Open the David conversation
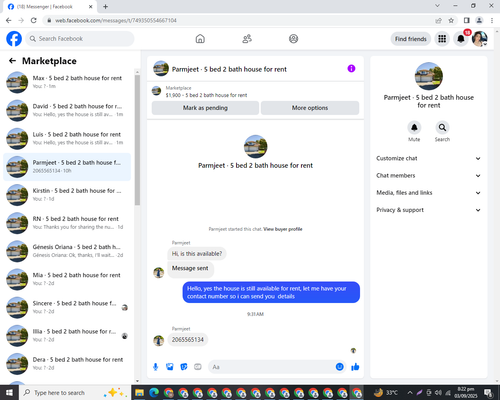Viewport: 500px width, 400px height. [x=67, y=110]
